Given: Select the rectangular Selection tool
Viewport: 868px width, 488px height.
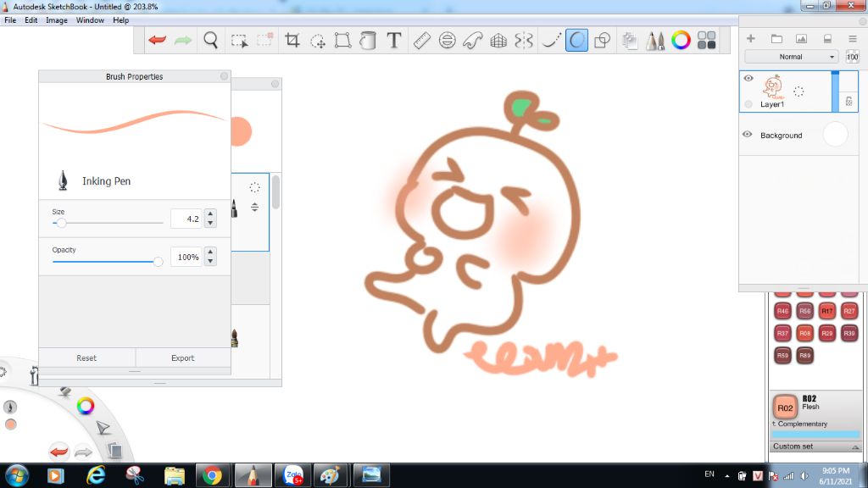Looking at the screenshot, I should coord(239,41).
